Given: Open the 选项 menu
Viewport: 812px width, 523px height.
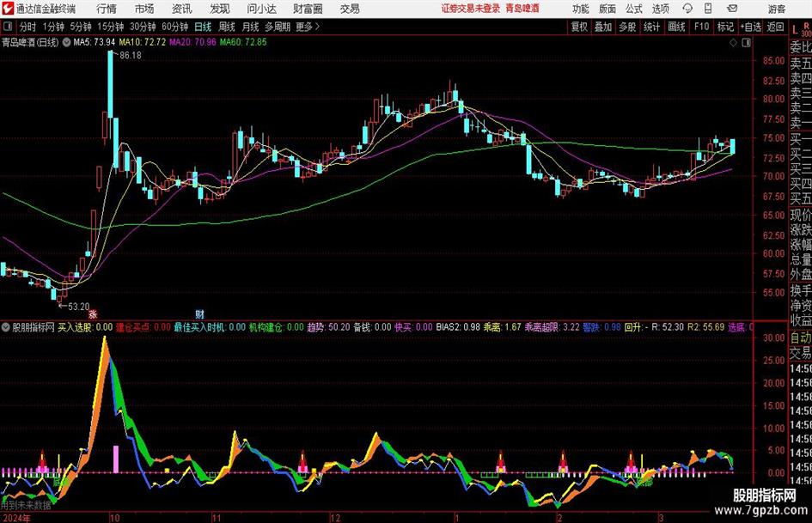Looking at the screenshot, I should pyautogui.click(x=660, y=9).
